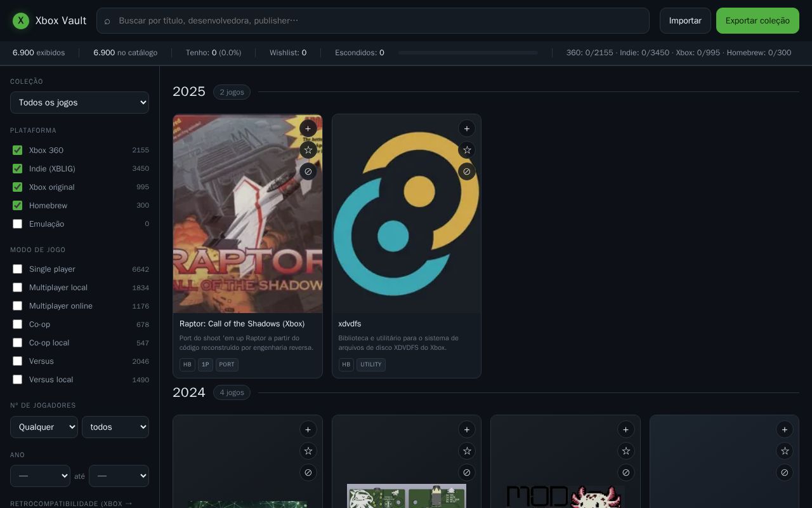Screen dimensions: 812x508
Task: Add xdvdfs to owned collection
Action: 467,129
